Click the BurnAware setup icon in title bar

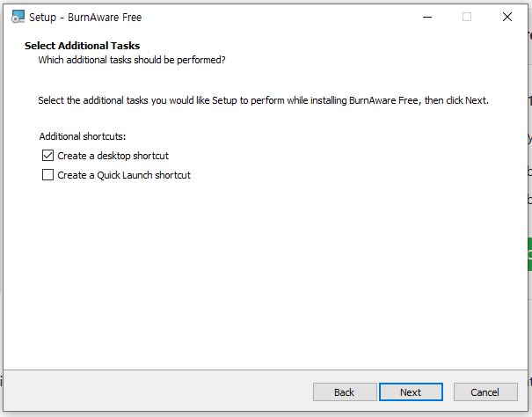(18, 17)
